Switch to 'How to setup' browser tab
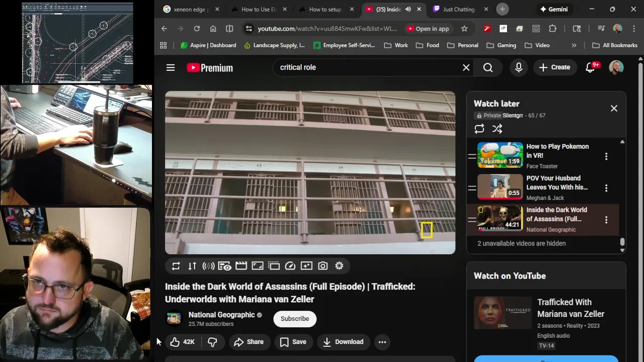This screenshot has width=644, height=362. point(325,9)
